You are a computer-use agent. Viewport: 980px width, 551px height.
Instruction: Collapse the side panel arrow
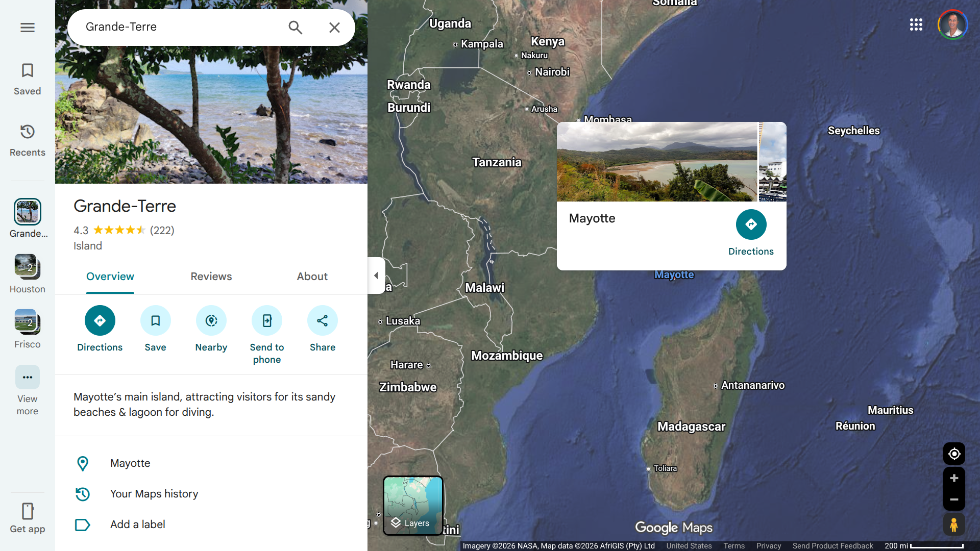pyautogui.click(x=376, y=275)
